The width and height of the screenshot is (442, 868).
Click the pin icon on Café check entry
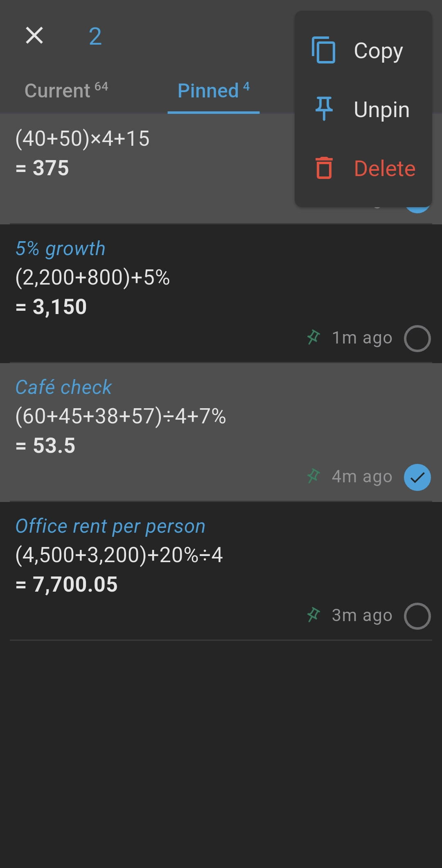click(x=313, y=476)
